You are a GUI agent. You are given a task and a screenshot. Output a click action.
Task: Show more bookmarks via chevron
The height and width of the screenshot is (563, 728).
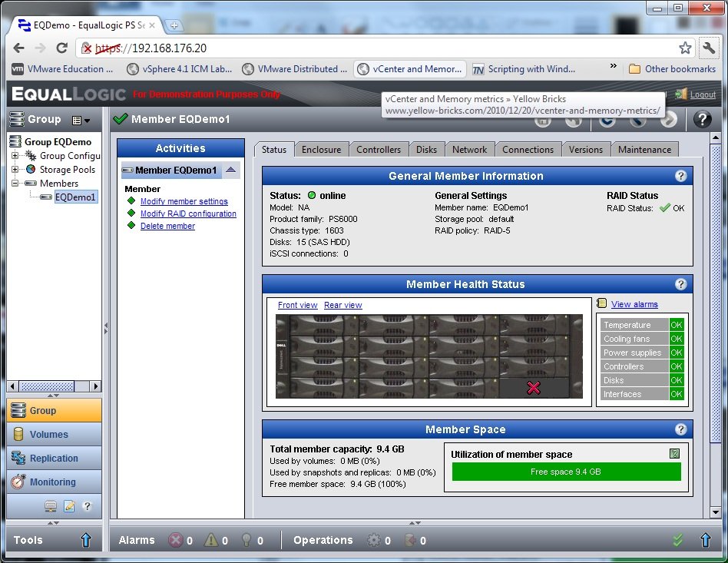click(x=613, y=66)
